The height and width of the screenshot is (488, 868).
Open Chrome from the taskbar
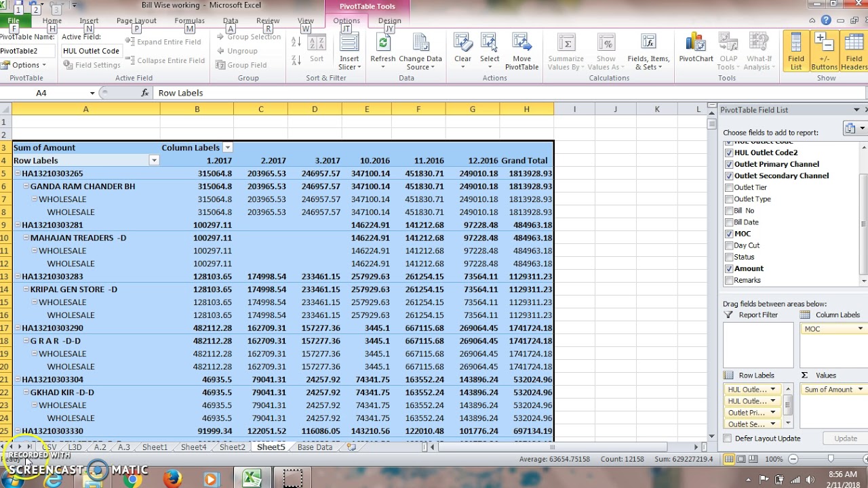click(x=133, y=479)
